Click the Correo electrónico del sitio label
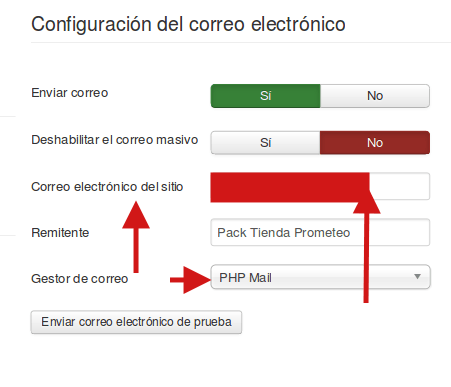 107,187
